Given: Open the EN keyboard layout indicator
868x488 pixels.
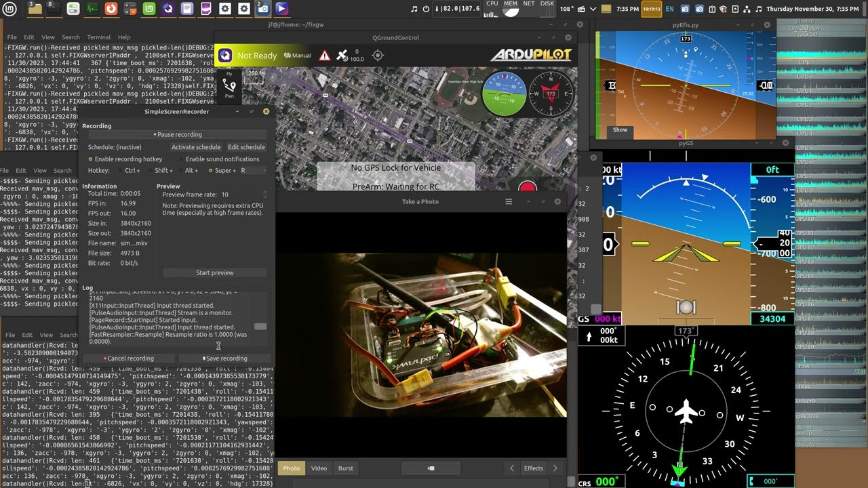Looking at the screenshot, I should [671, 9].
